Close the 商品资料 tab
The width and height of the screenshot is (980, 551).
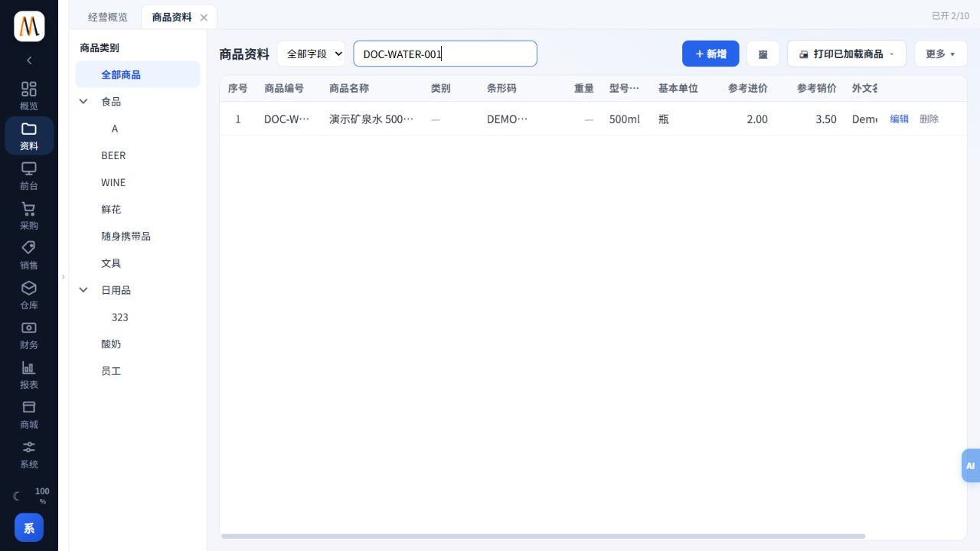pos(203,18)
